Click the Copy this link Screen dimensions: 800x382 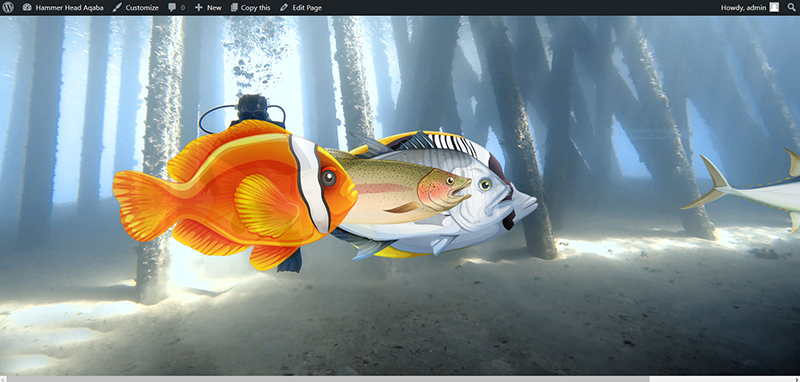click(256, 8)
